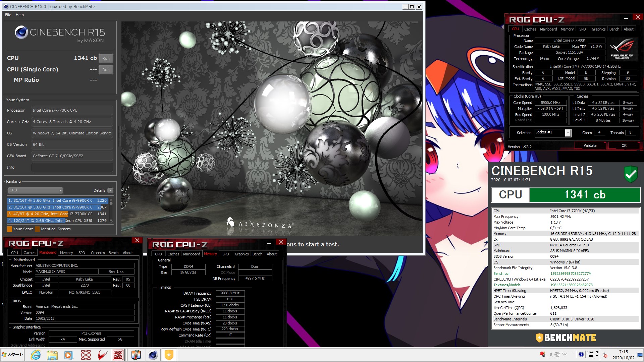Select ranking entry 1 scoring 2220
The height and width of the screenshot is (362, 644).
(x=57, y=200)
